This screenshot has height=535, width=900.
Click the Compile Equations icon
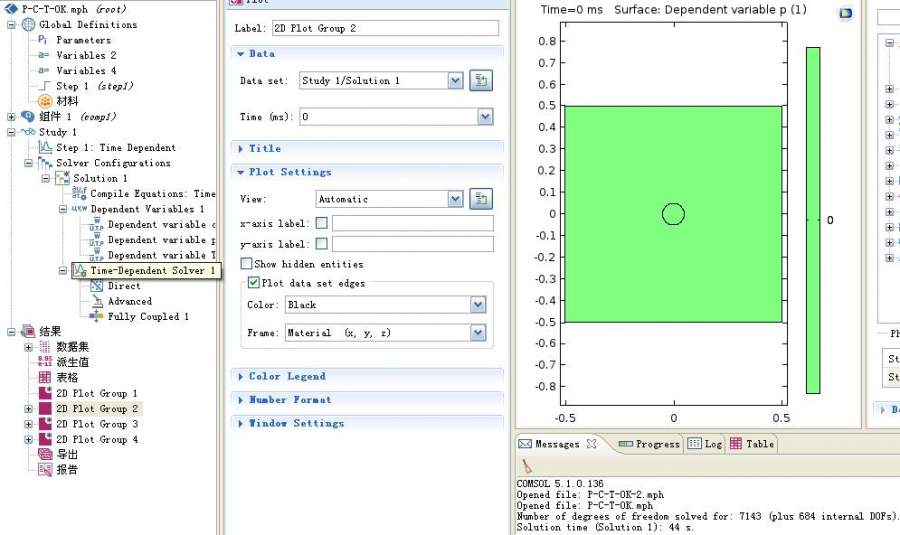pyautogui.click(x=79, y=193)
